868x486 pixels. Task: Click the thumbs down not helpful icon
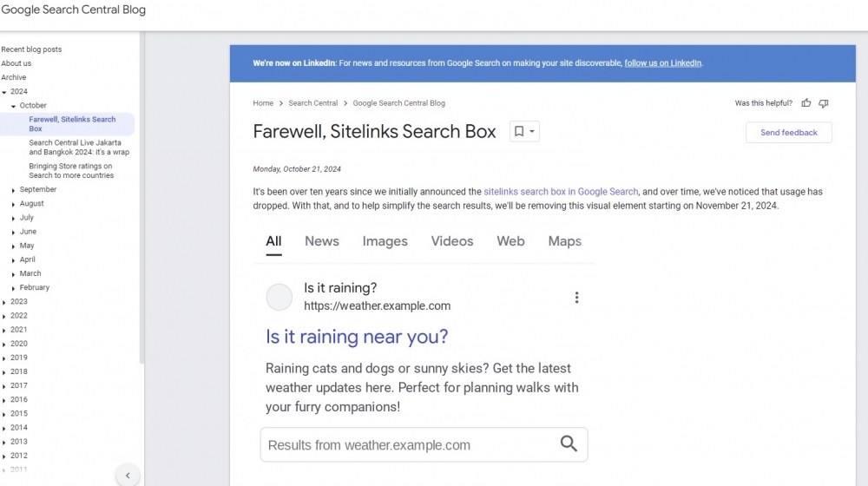(824, 103)
